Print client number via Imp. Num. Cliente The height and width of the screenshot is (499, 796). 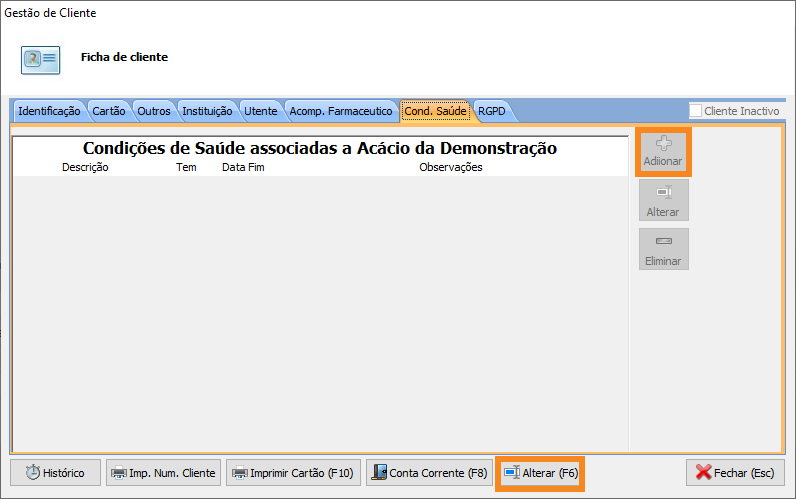[x=162, y=473]
